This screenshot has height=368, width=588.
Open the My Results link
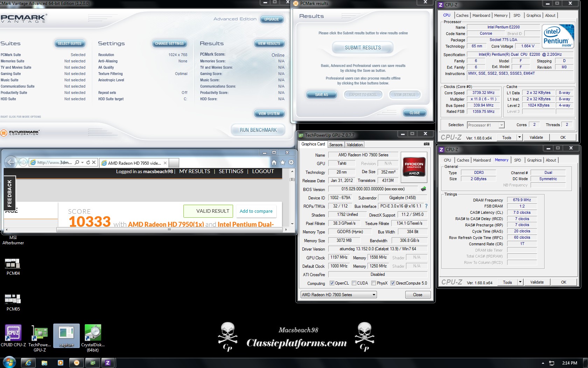(195, 171)
